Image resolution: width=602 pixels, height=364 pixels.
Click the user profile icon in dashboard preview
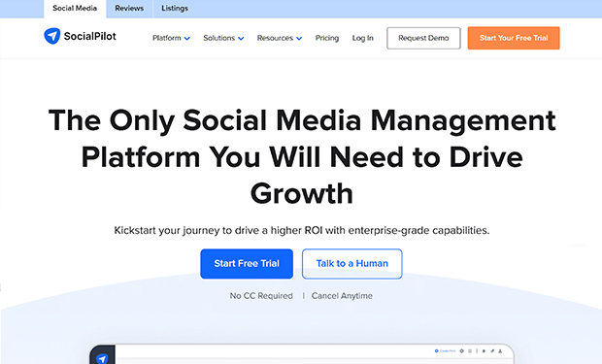click(x=500, y=351)
